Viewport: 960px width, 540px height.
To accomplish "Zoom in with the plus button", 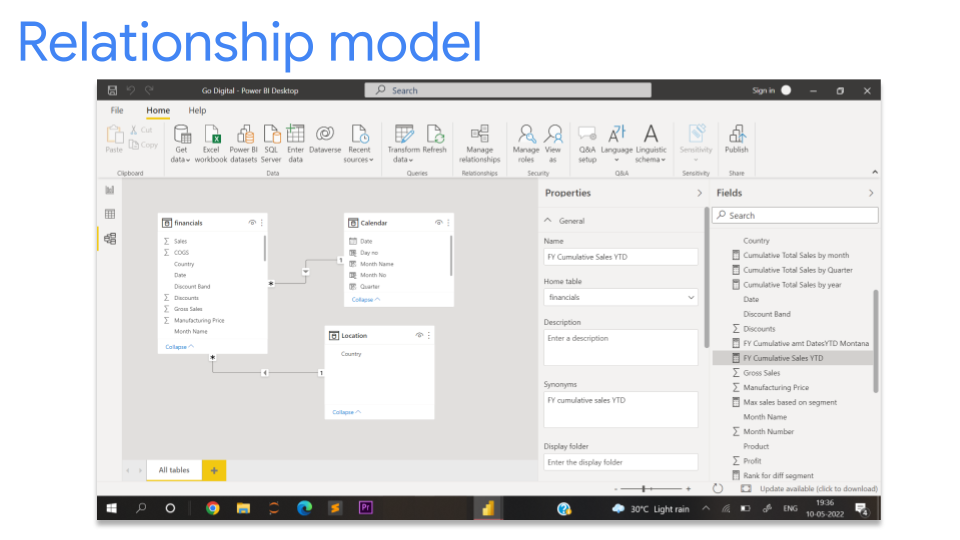I will click(x=688, y=489).
